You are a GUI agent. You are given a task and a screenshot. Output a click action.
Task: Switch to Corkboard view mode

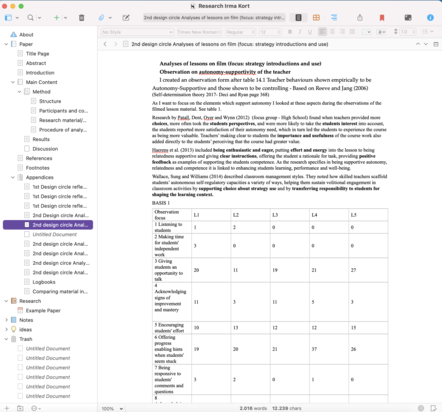(x=316, y=18)
